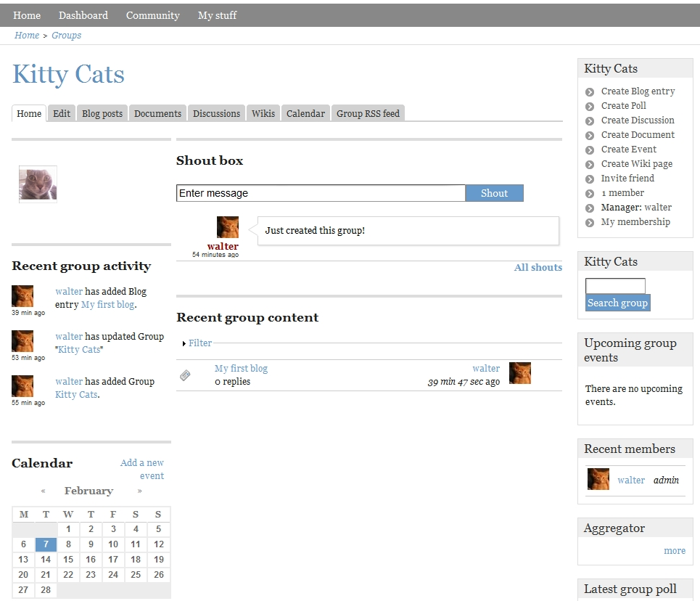The image size is (700, 601).
Task: Click arrow icon beside My membership
Action: tap(590, 223)
